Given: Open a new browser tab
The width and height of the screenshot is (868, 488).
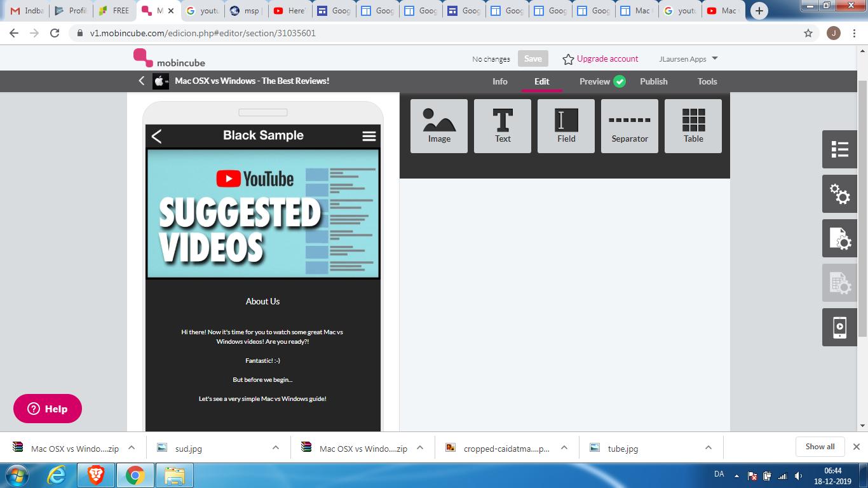Looking at the screenshot, I should [759, 11].
